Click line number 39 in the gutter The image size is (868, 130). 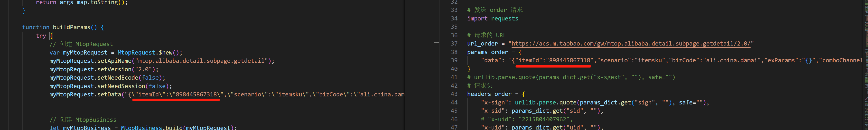(x=454, y=61)
